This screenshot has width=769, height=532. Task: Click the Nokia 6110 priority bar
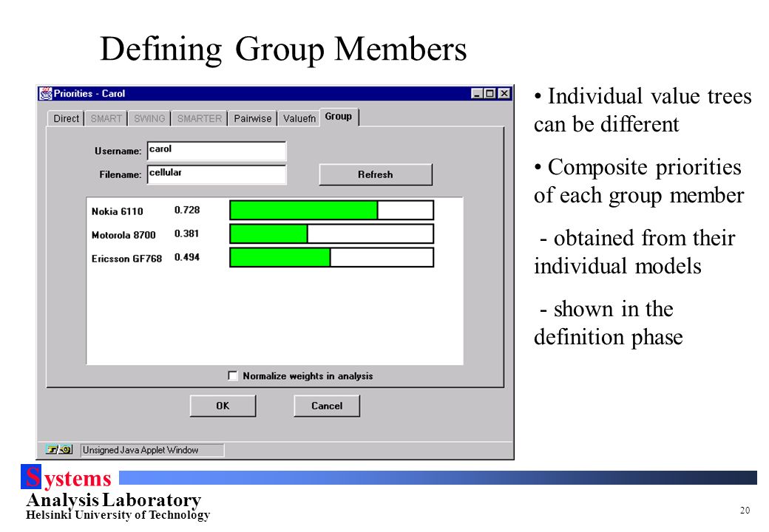click(331, 210)
